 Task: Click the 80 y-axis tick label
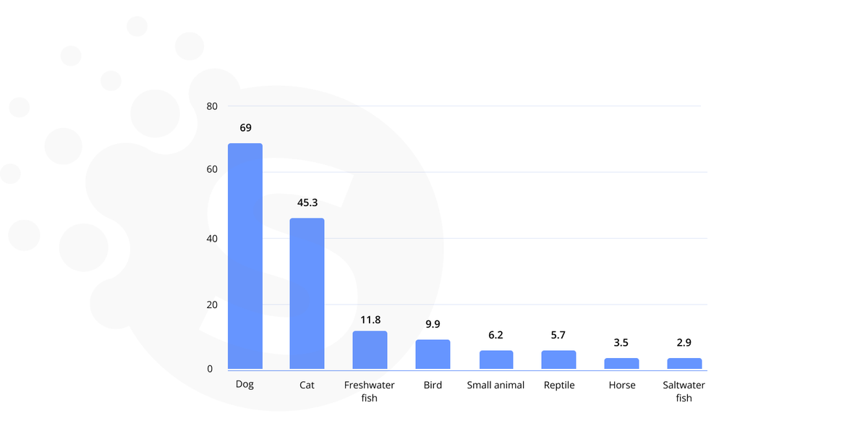[212, 106]
